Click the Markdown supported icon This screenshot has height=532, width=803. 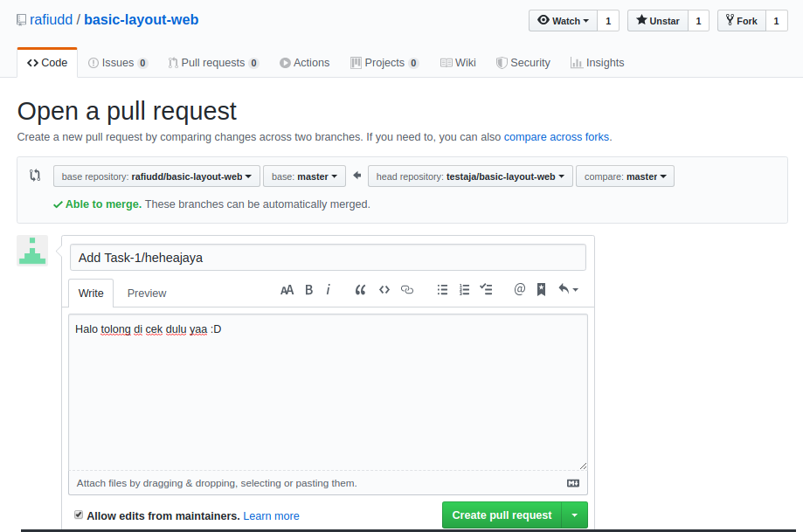click(573, 483)
